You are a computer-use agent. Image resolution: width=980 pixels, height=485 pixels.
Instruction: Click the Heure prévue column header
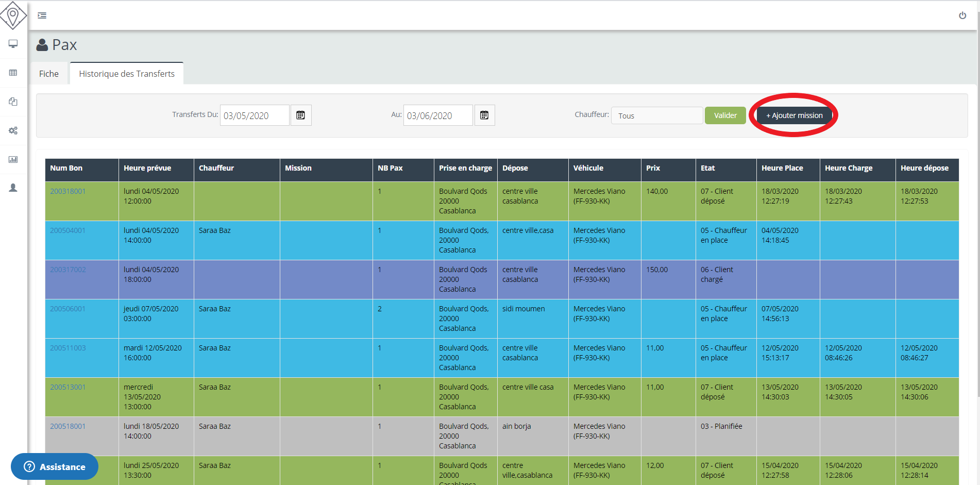pyautogui.click(x=147, y=168)
